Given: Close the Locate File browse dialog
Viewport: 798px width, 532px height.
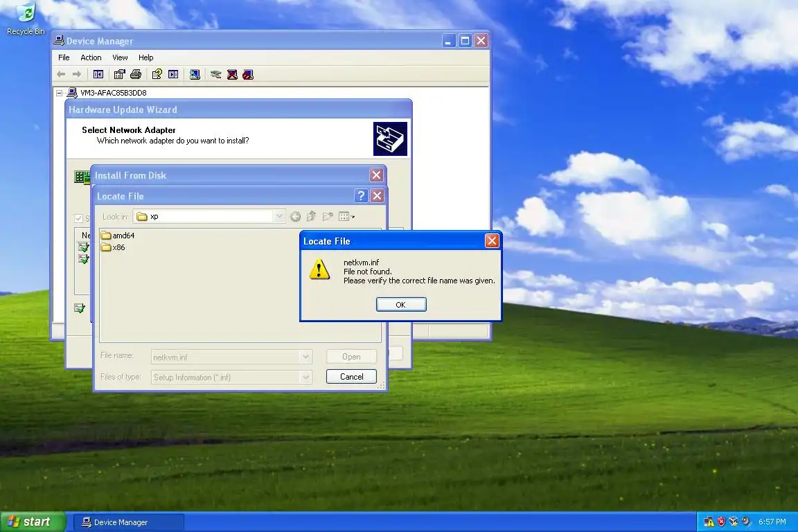Looking at the screenshot, I should (377, 196).
